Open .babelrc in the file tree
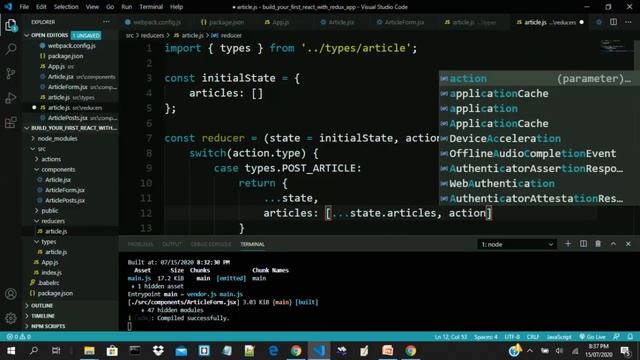The image size is (640, 360). pyautogui.click(x=49, y=283)
